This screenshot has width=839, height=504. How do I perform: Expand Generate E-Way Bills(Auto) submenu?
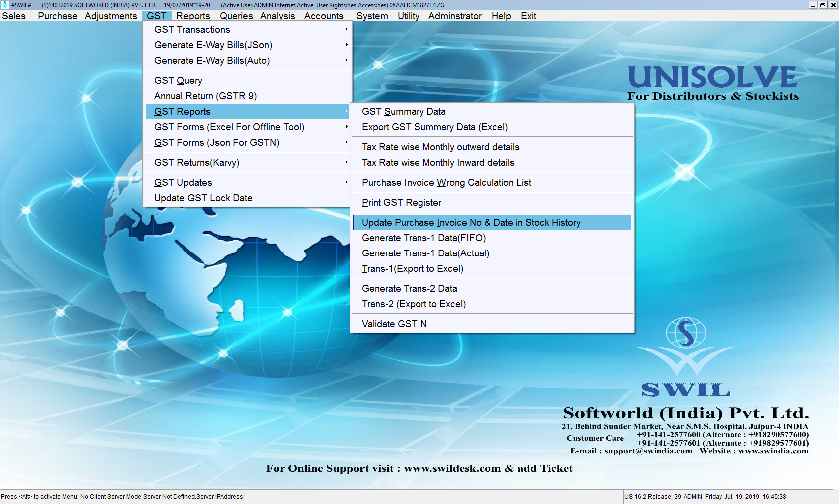coord(248,61)
